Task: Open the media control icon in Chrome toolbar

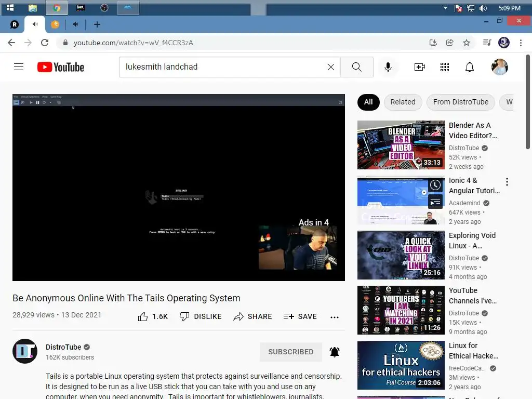Action: click(x=487, y=43)
